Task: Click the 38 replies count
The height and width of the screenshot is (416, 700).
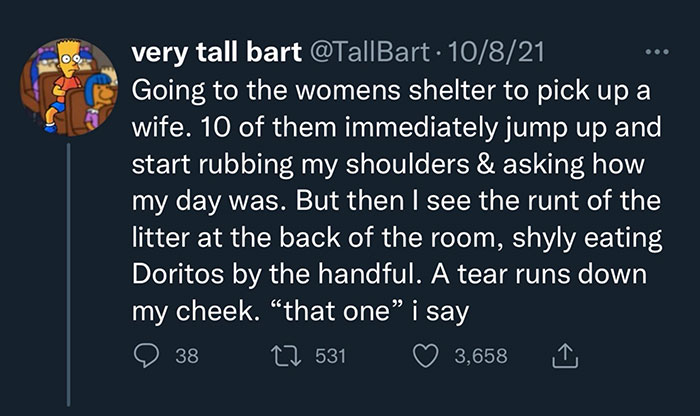Action: [187, 356]
